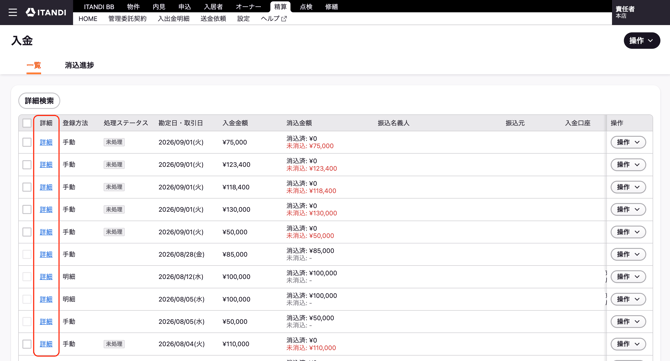The width and height of the screenshot is (670, 361).
Task: Open 操作 dropdown for 2026/08/05 ¥100,000 row
Action: 628,299
